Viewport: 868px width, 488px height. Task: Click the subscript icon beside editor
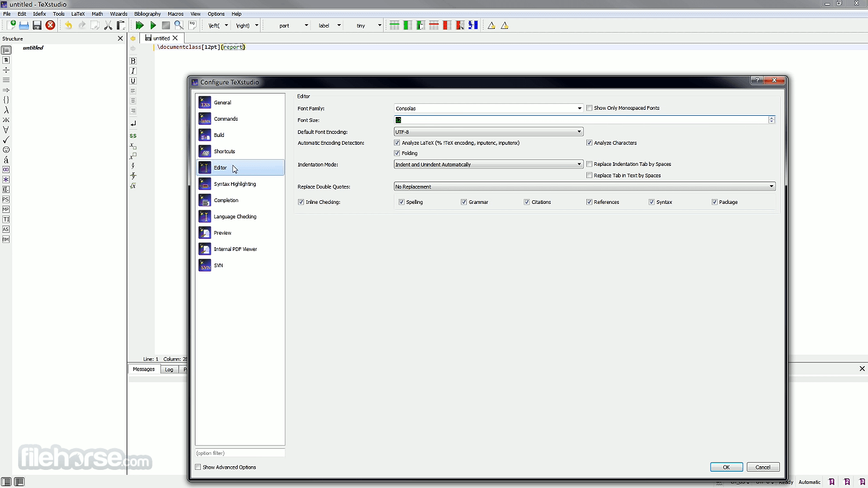pos(133,145)
